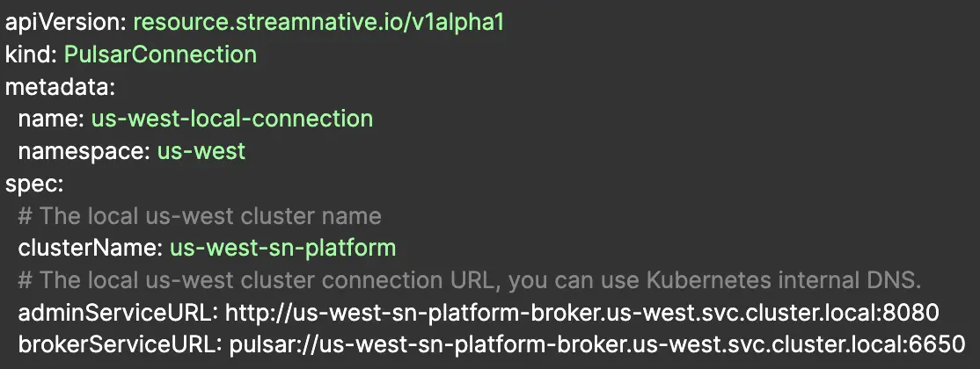Click the resource.streamnative.io/v1alpha1 value
Viewport: 980px width, 369px height.
[318, 22]
